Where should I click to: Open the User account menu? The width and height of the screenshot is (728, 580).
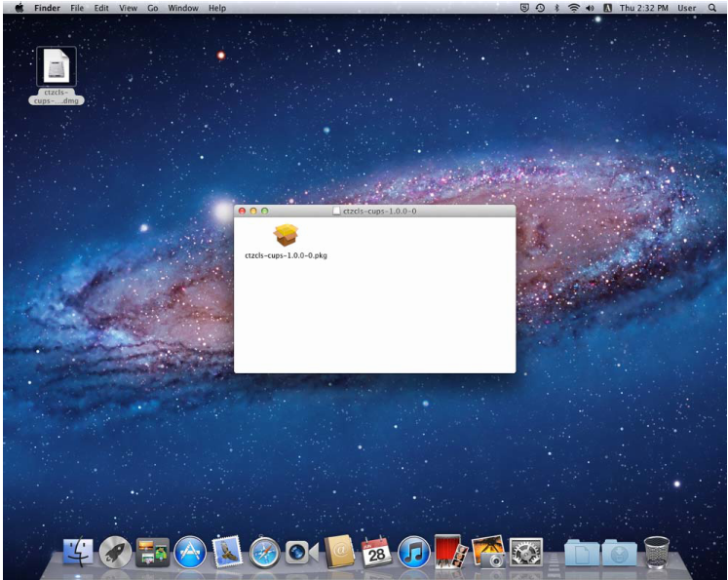687,8
